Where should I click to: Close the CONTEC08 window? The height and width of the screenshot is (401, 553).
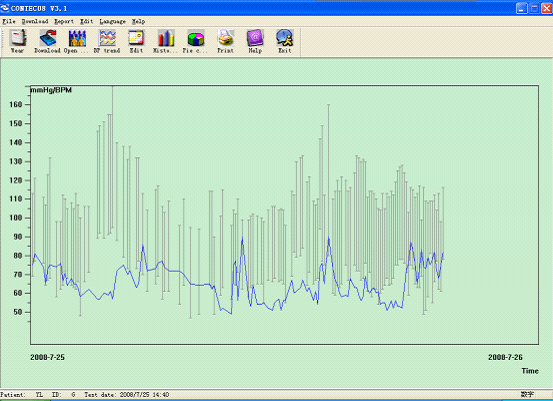(547, 8)
